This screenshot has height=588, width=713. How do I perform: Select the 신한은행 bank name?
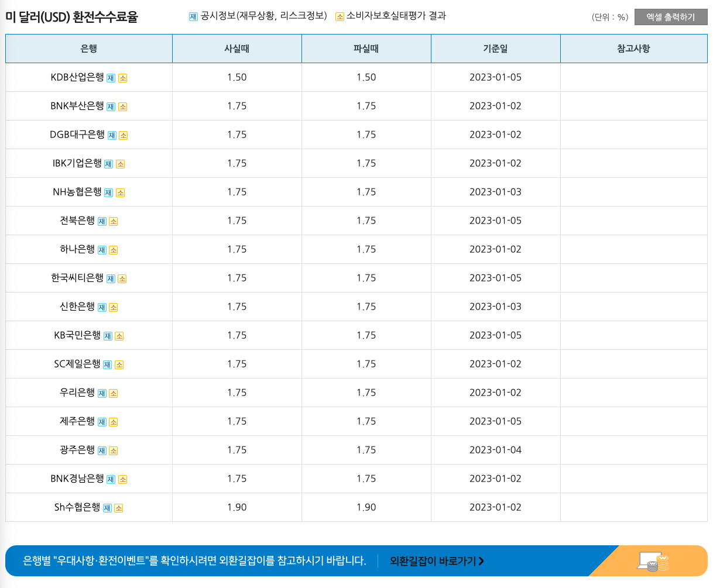[x=77, y=307]
